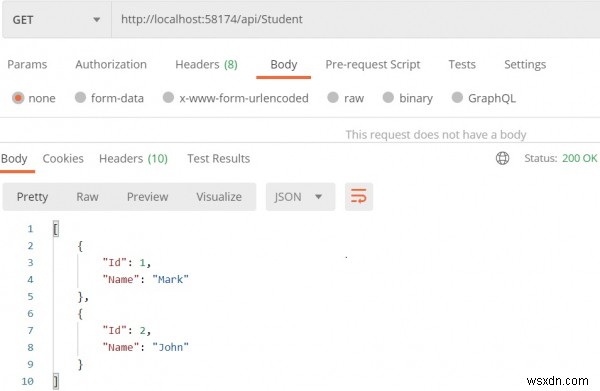Open the Visualize response view
Viewport: 600px width, 391px height.
coord(219,197)
